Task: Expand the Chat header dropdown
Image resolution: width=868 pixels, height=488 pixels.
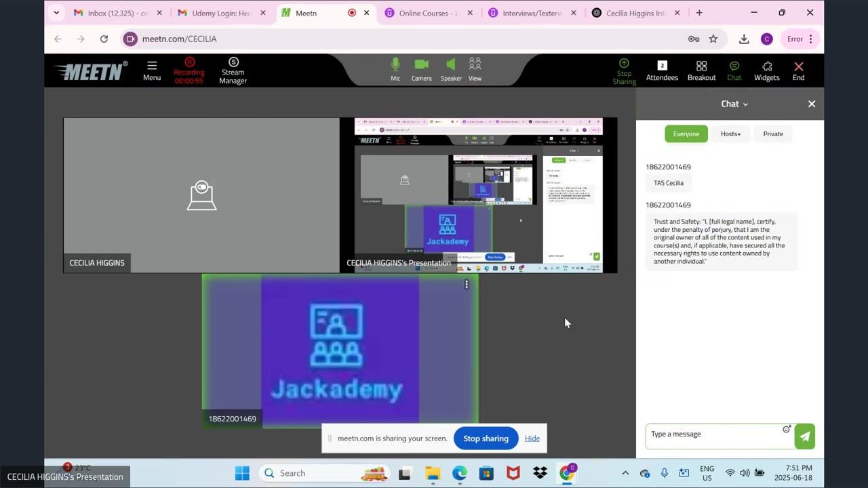Action: click(x=734, y=104)
